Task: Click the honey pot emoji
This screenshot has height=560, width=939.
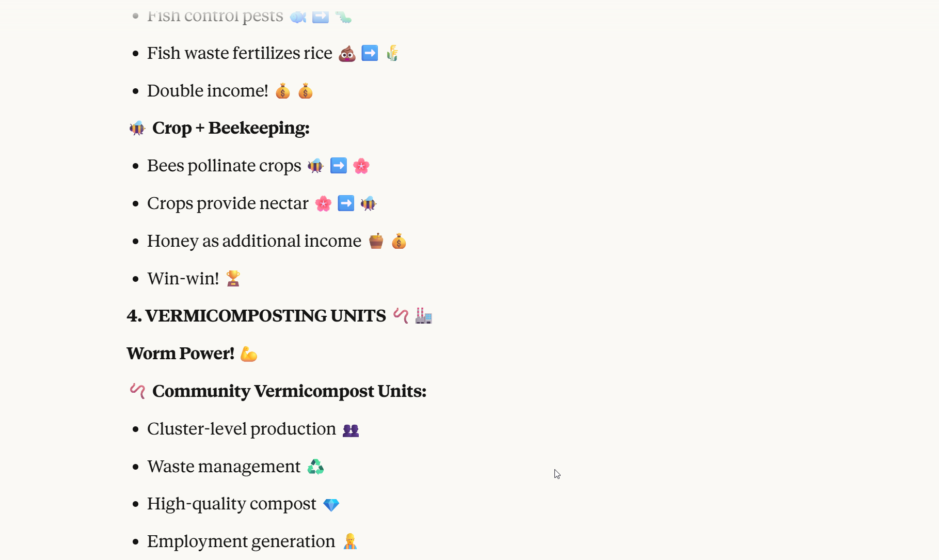Action: coord(376,241)
